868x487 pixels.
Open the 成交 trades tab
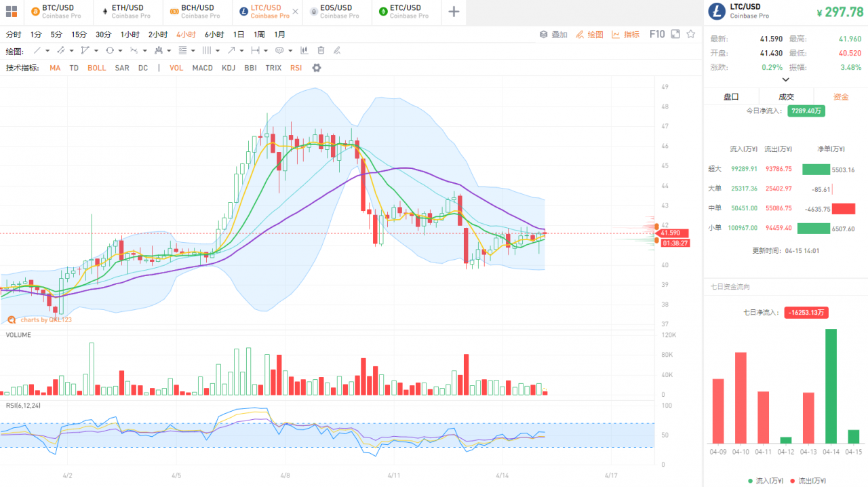click(786, 97)
